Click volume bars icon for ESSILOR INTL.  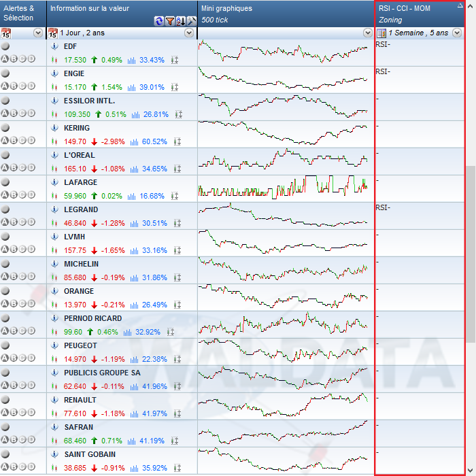pos(135,114)
